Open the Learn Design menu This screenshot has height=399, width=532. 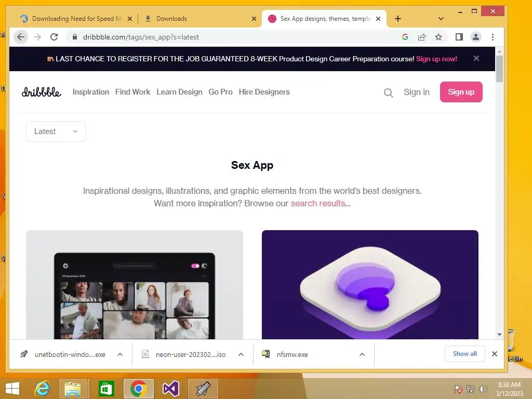point(179,92)
